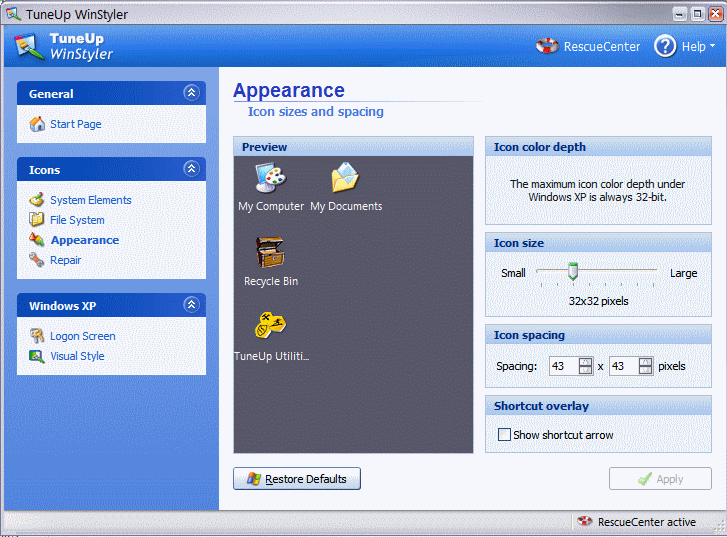Viewport: 727px width, 537px height.
Task: Click the 'My Documents' label in preview
Action: click(346, 206)
